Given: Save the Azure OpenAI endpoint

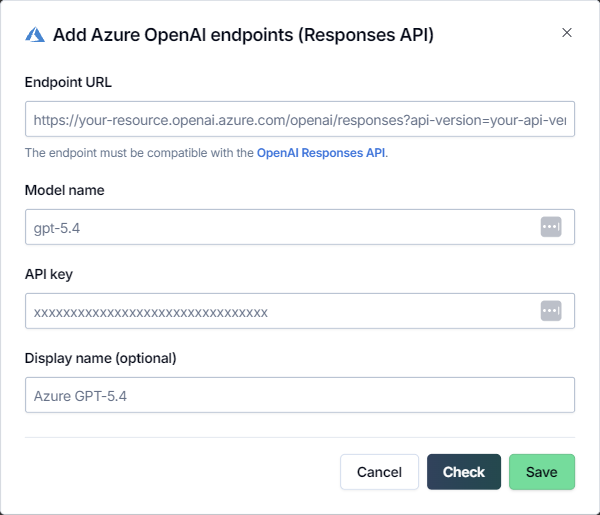Looking at the screenshot, I should click(x=542, y=472).
